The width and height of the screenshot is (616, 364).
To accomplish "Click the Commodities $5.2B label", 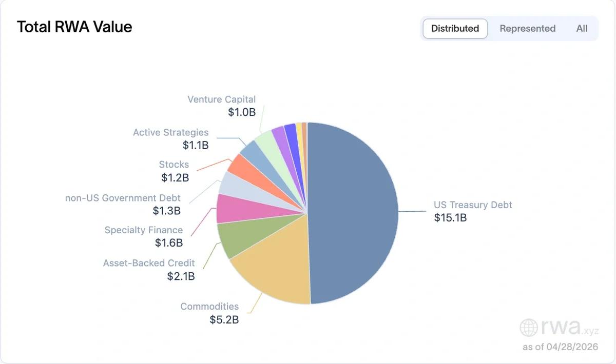I will point(209,313).
